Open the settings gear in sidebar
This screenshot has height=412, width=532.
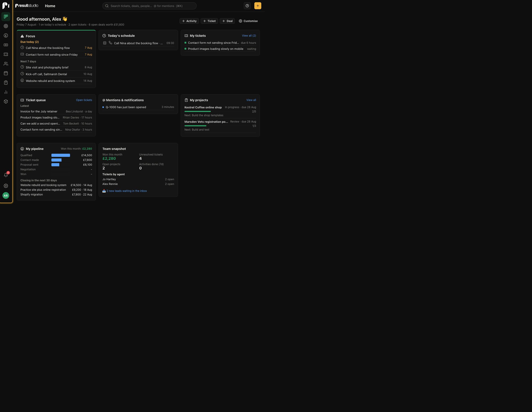click(x=6, y=186)
